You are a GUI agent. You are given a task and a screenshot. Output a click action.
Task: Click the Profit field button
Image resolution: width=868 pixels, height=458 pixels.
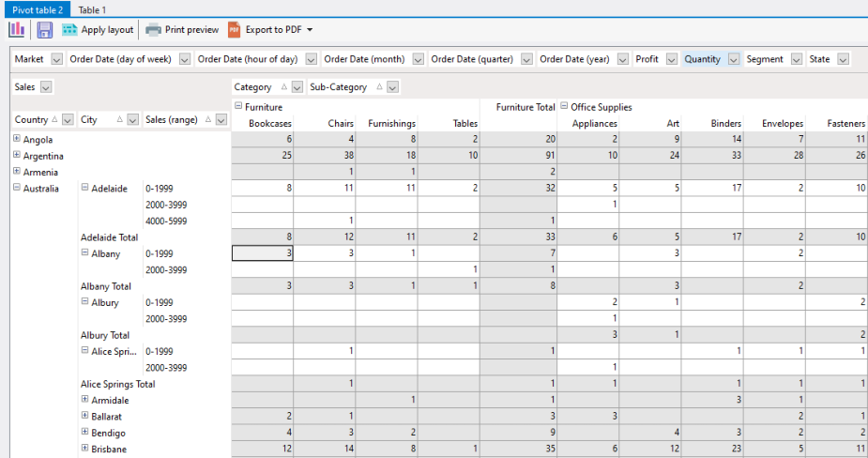(x=647, y=59)
